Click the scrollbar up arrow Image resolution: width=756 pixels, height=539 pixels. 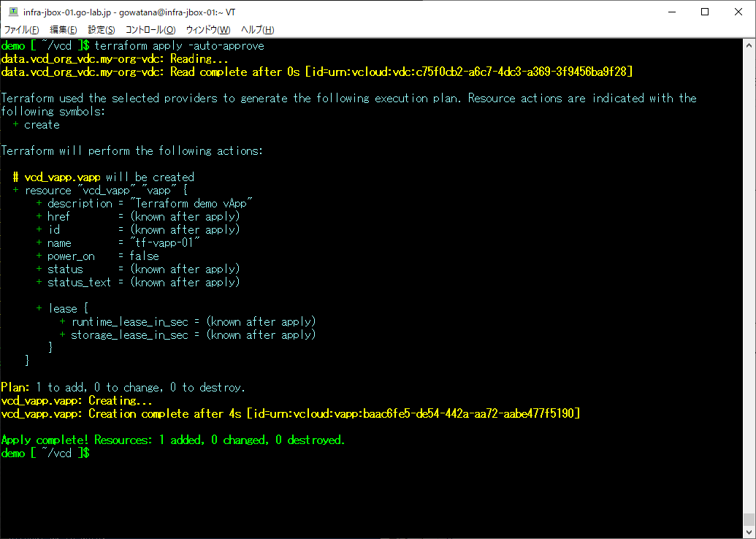749,46
